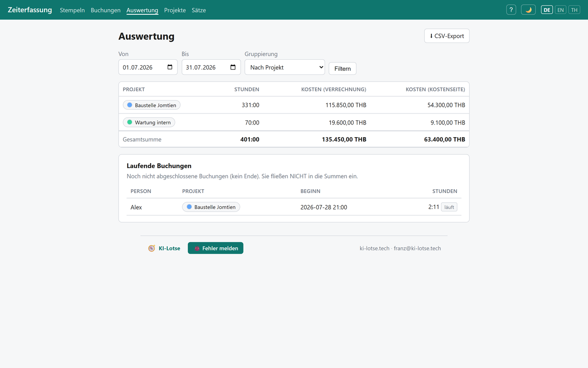Open calendar picker in Bis date field
This screenshot has height=368, width=588.
[233, 67]
